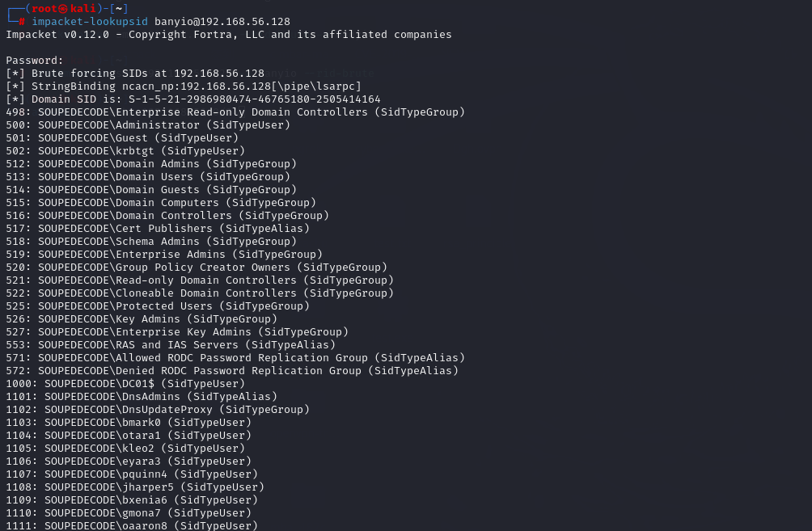Click the red skull icon in the prompt
This screenshot has width=812, height=531.
[63, 9]
